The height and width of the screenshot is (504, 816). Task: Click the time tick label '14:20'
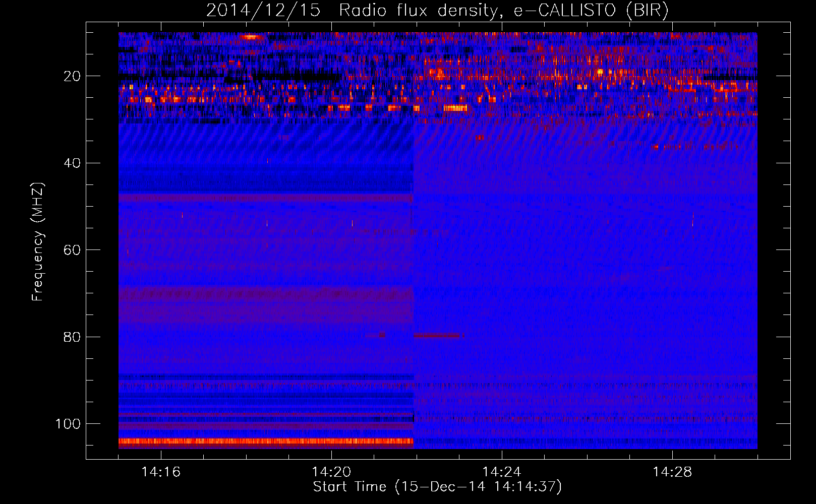331,472
